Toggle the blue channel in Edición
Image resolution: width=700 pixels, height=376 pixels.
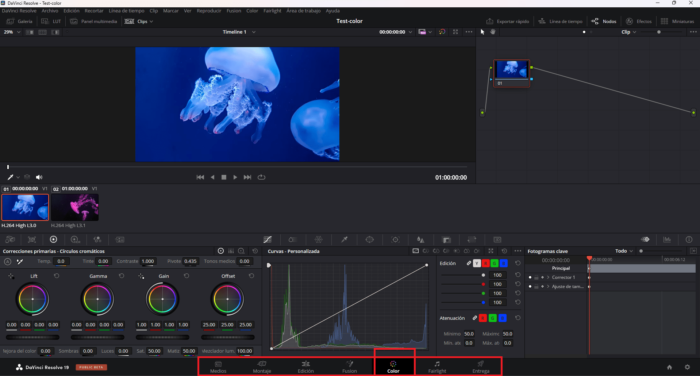coord(504,263)
